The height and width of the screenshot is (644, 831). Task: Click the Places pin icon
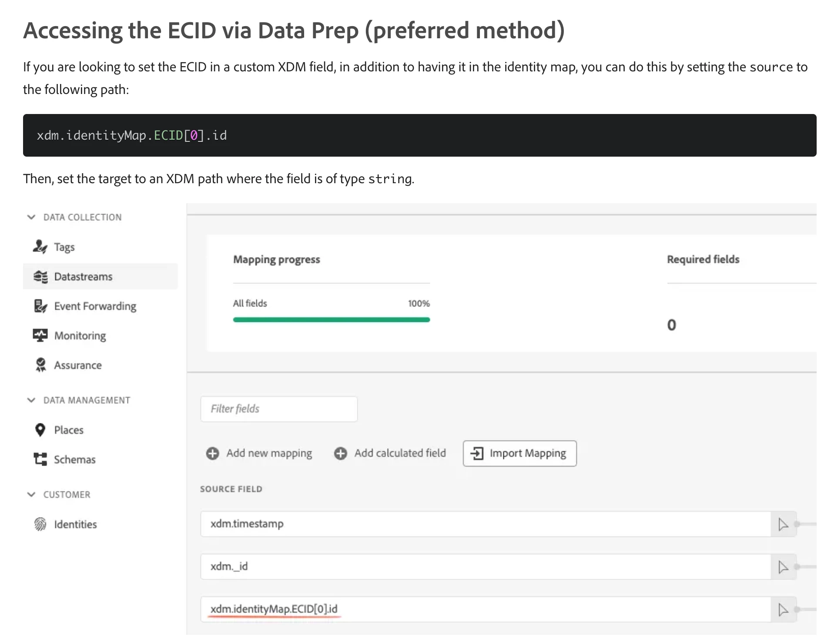click(40, 430)
